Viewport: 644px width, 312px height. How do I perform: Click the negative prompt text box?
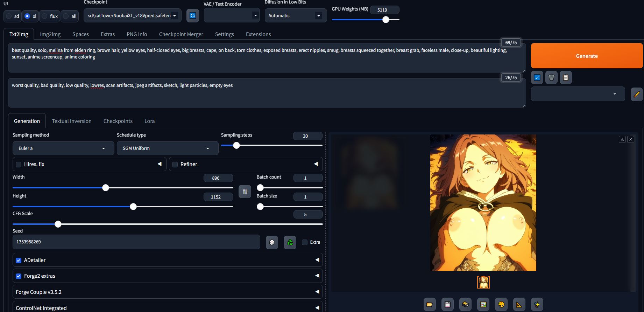[x=267, y=93]
